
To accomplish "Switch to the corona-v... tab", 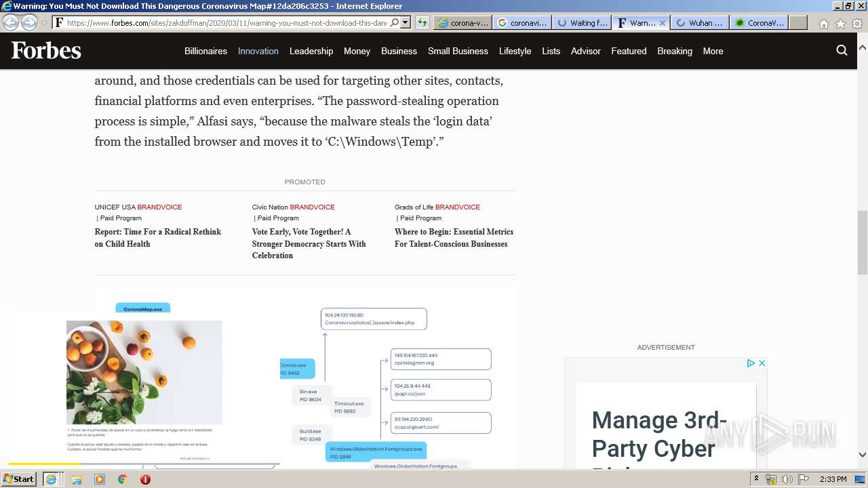I will coord(463,22).
